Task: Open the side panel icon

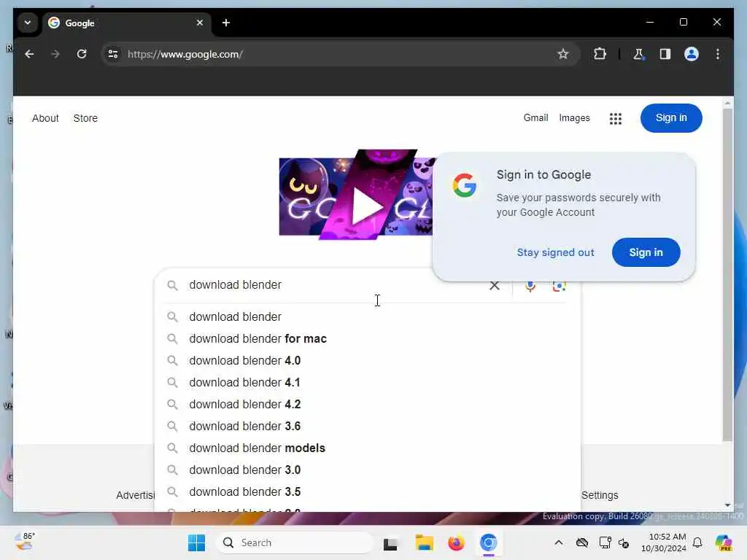Action: [x=665, y=54]
